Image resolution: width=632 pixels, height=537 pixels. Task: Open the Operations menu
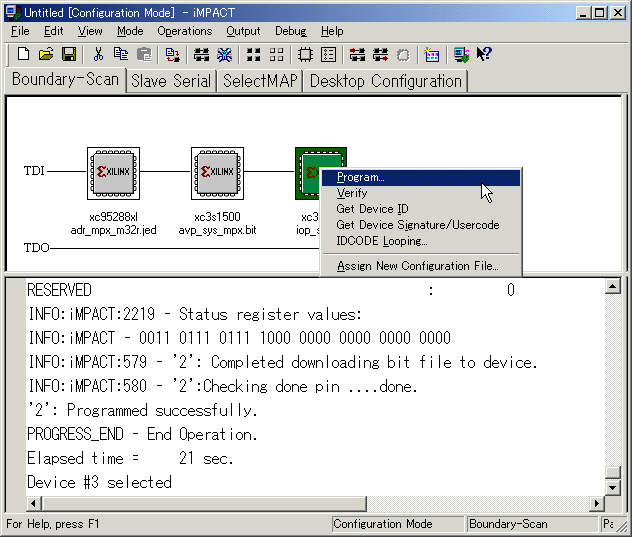[x=185, y=31]
